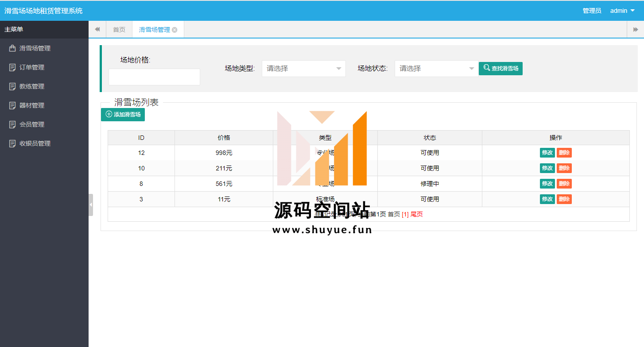This screenshot has width=644, height=347.
Task: Click the 标准场 type cell
Action: (x=325, y=199)
